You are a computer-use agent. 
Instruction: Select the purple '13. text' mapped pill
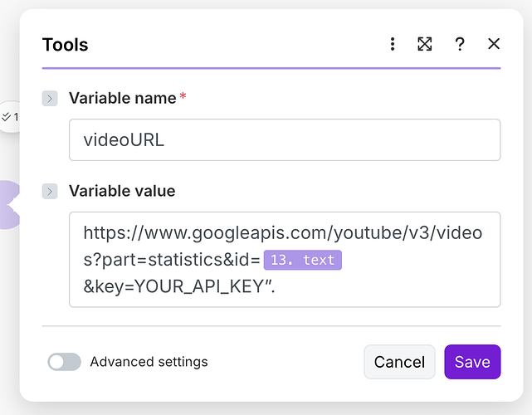point(302,260)
